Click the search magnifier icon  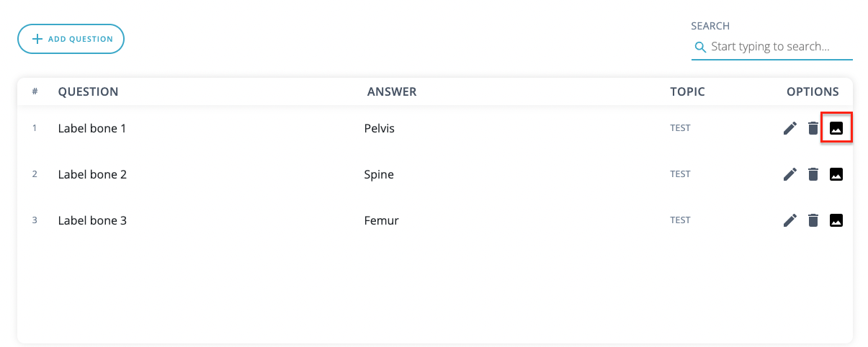[x=699, y=47]
